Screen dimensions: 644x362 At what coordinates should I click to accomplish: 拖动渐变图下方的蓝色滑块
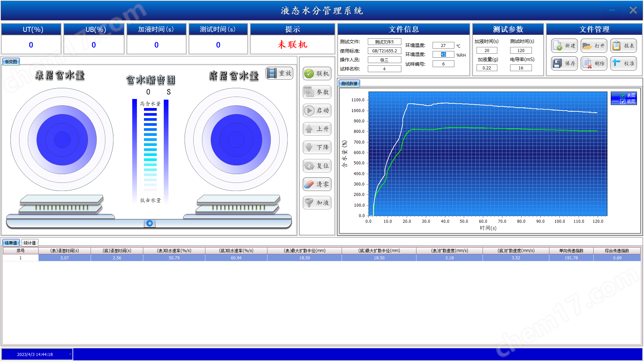[149, 223]
